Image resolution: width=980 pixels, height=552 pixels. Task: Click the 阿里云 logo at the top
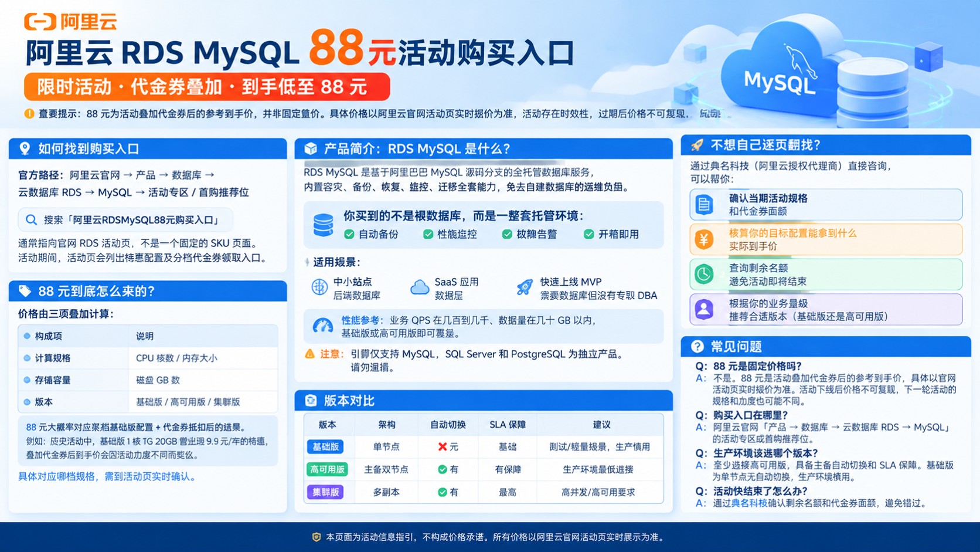point(70,22)
